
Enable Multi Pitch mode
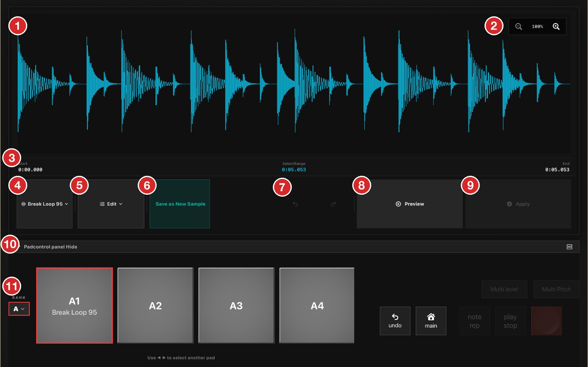pyautogui.click(x=556, y=289)
